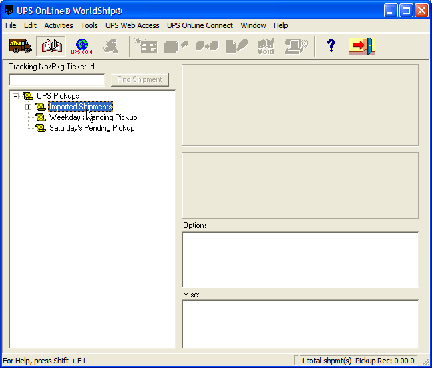Click the exit door arrow icon
Screen dimensions: 432x368
[x=362, y=46]
